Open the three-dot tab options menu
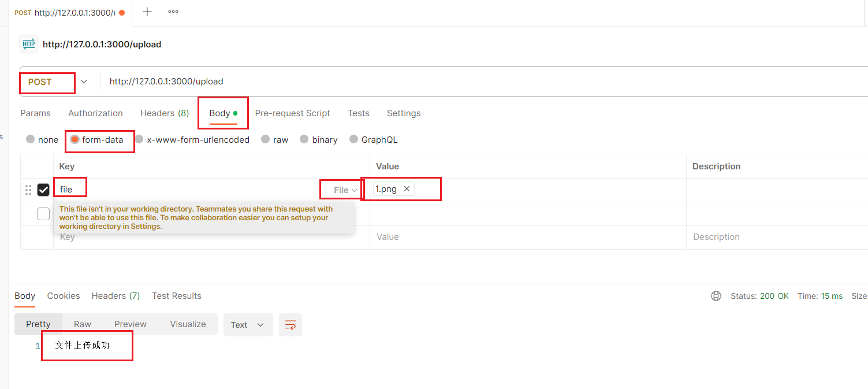The image size is (868, 389). [x=173, y=12]
